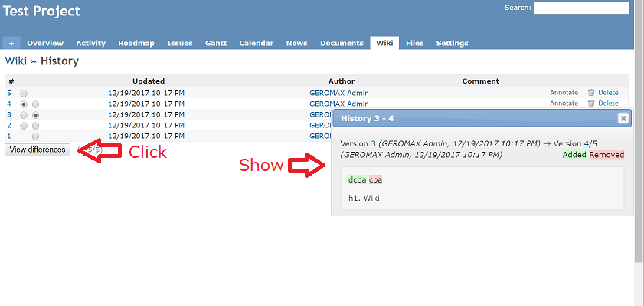Select radio button for version 1
The width and height of the screenshot is (644, 306).
(x=36, y=137)
